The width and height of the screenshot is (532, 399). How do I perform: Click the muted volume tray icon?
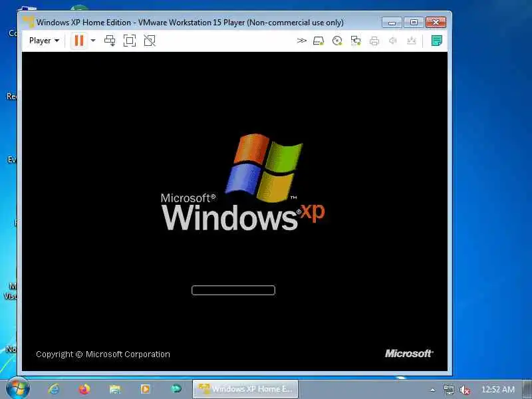(464, 390)
